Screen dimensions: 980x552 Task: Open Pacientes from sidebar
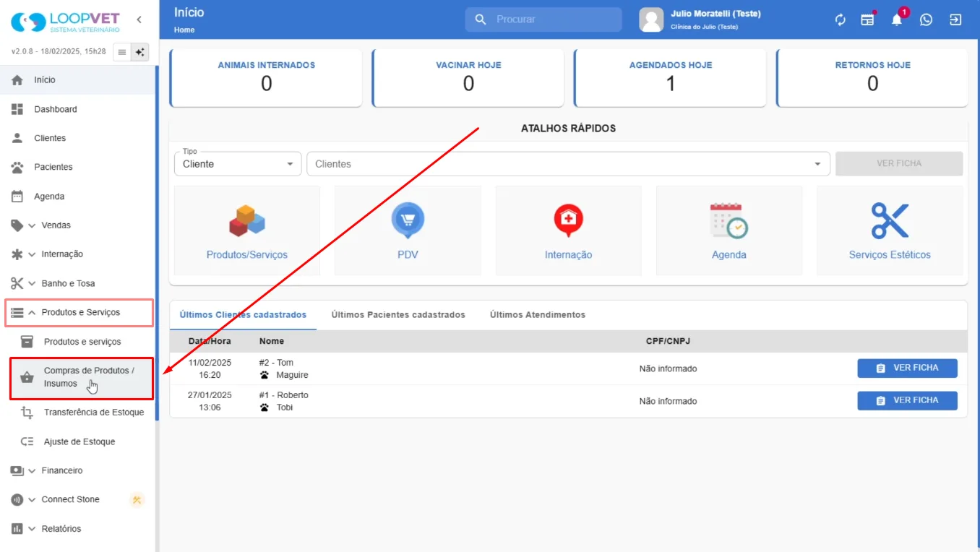78,167
